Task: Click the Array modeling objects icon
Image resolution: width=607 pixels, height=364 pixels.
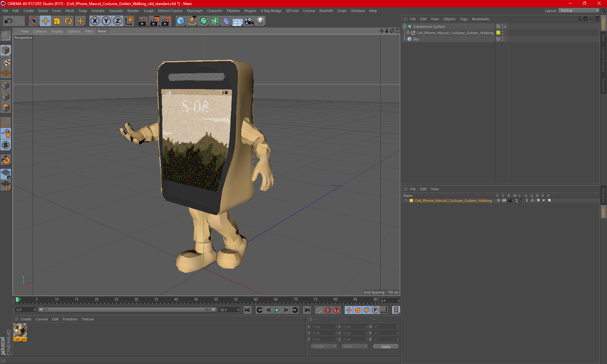Action: tap(215, 21)
